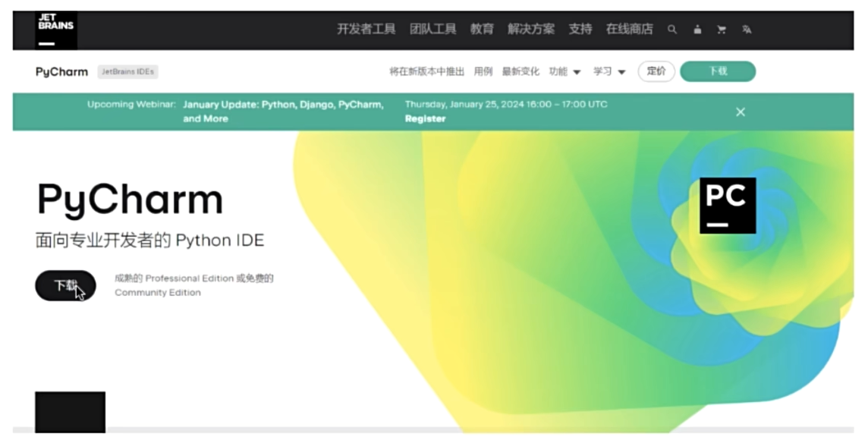Image resolution: width=868 pixels, height=440 pixels.
Task: Expand the 功能 dropdown
Action: tap(565, 71)
